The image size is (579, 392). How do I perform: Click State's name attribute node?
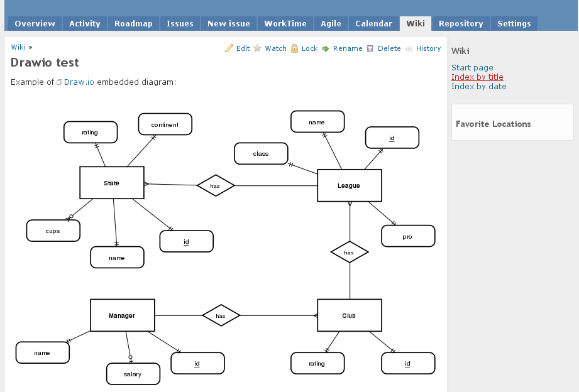[x=117, y=258]
